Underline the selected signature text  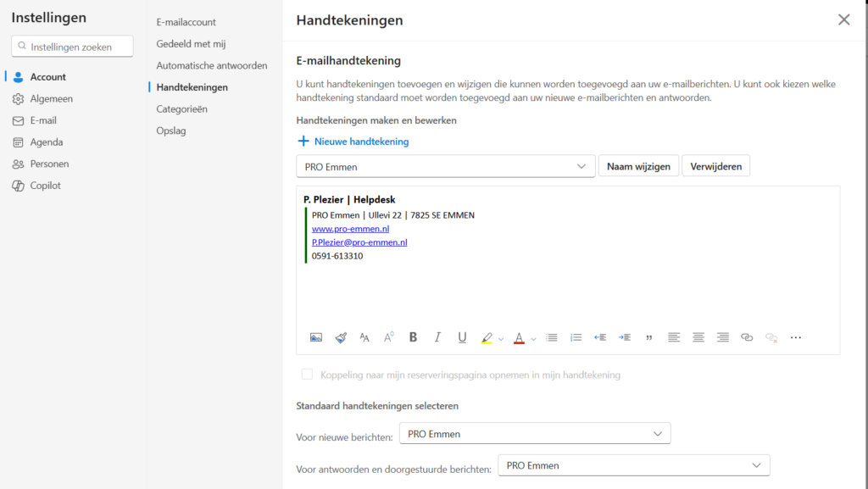pos(462,337)
